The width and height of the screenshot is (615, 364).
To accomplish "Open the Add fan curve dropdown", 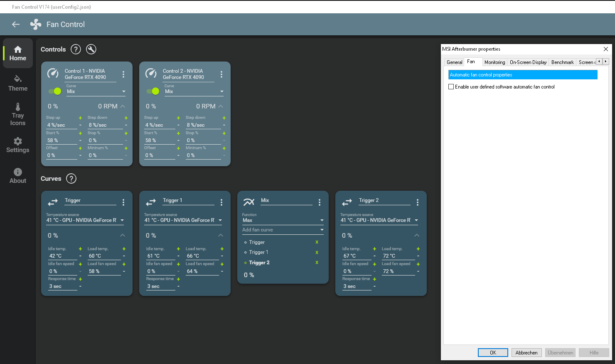I will click(x=283, y=230).
